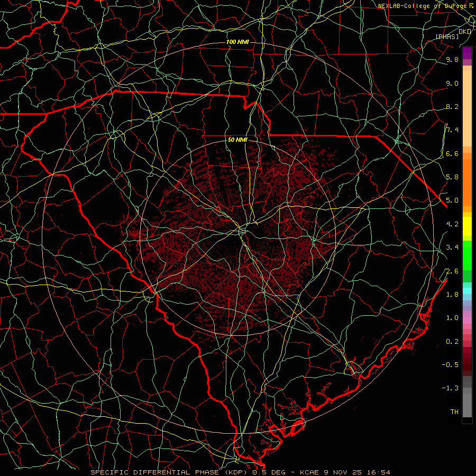476x476 pixels.
Task: Pick the purple segment at top of color bar
Action: pos(467,53)
